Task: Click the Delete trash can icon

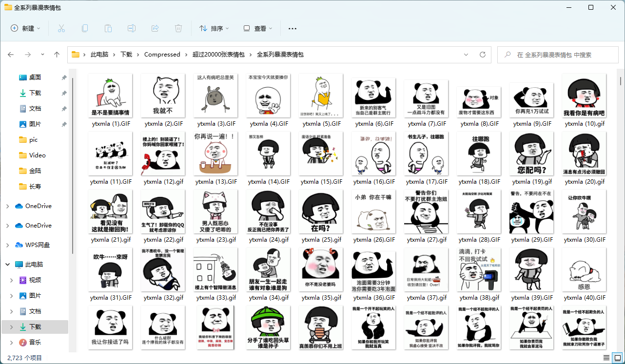Action: tap(178, 28)
